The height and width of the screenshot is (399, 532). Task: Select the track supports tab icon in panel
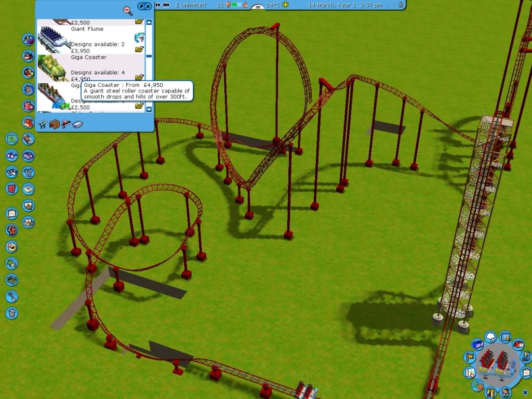tap(43, 125)
